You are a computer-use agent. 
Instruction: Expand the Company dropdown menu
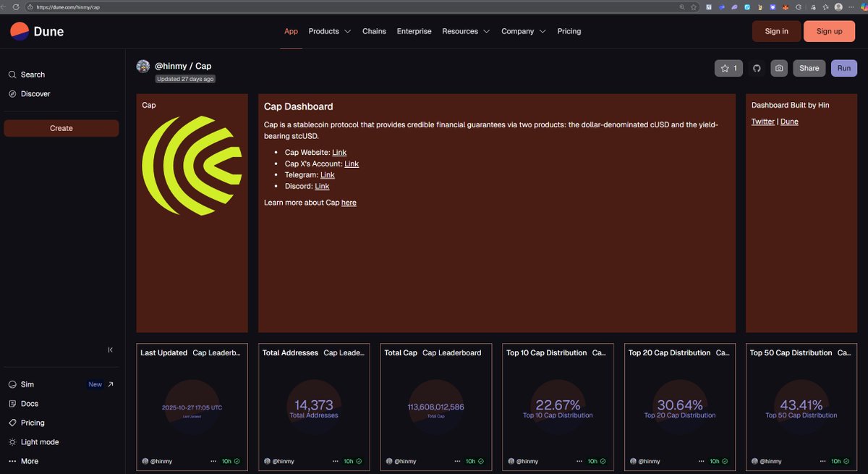tap(523, 31)
